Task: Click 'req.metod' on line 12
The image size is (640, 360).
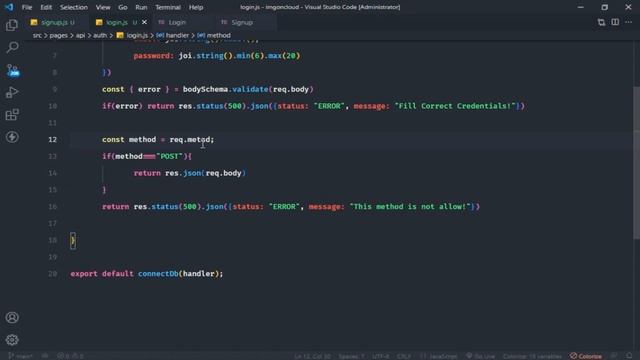Action: (x=190, y=140)
